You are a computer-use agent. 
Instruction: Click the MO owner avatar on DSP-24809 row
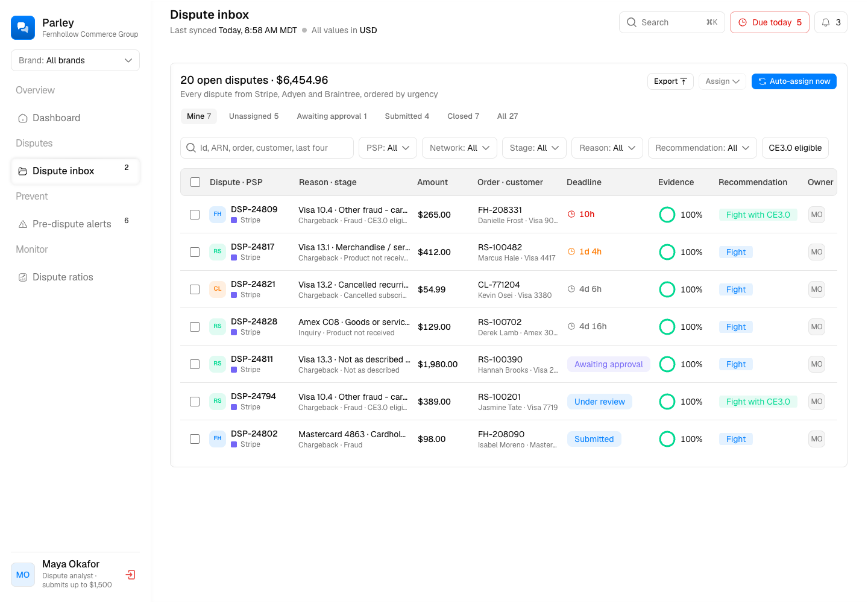click(x=817, y=215)
